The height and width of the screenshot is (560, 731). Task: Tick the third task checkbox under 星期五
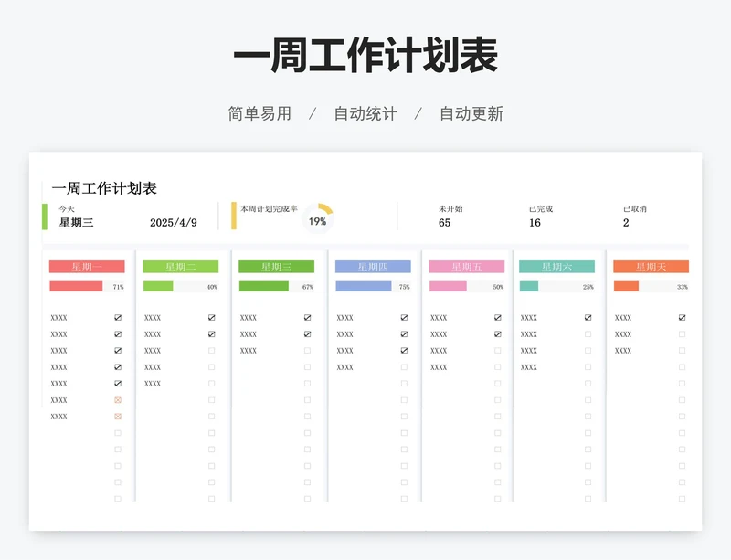click(x=498, y=351)
